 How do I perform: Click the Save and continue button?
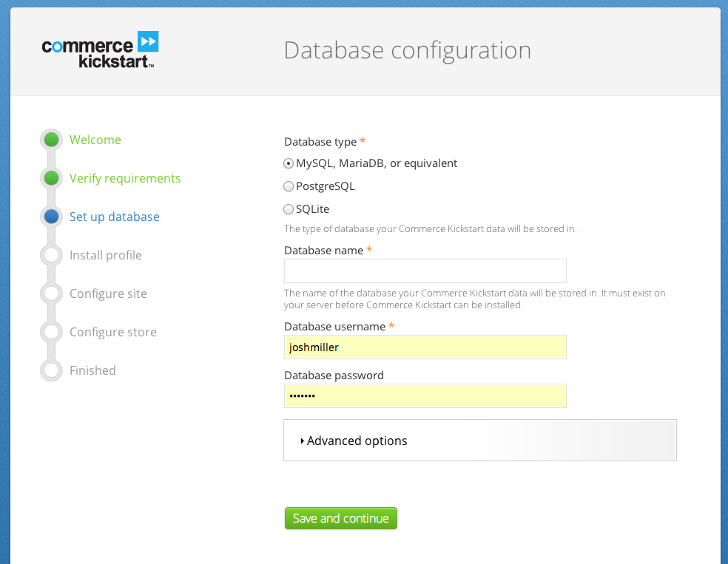pos(341,518)
